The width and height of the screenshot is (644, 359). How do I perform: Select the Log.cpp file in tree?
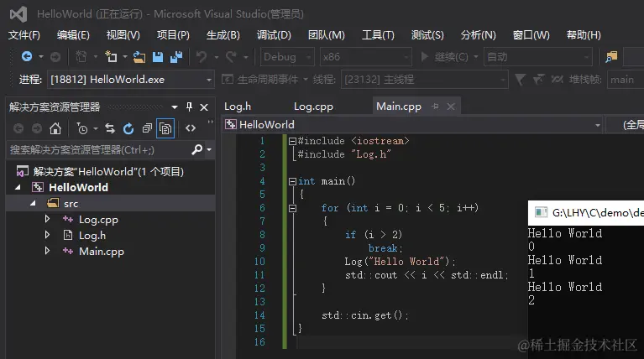(x=98, y=220)
